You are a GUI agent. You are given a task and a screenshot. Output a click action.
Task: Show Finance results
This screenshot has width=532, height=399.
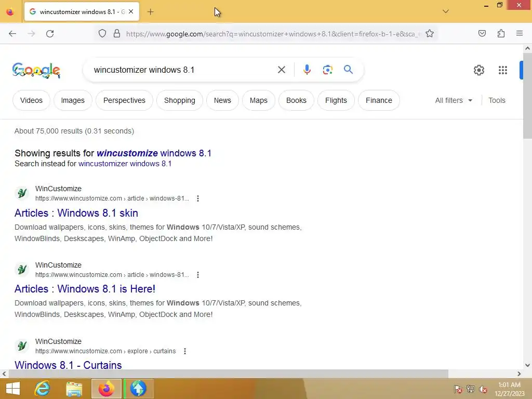[x=379, y=100]
